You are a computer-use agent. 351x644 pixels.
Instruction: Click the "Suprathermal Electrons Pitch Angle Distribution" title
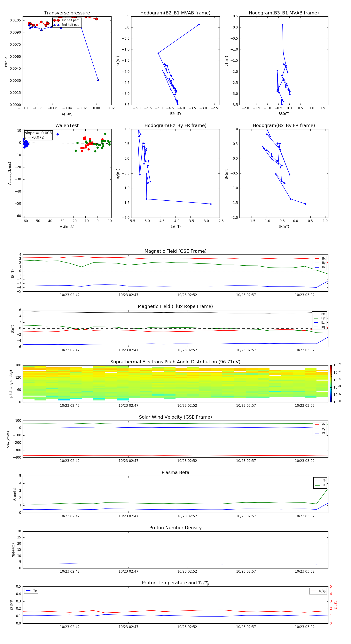175,362
